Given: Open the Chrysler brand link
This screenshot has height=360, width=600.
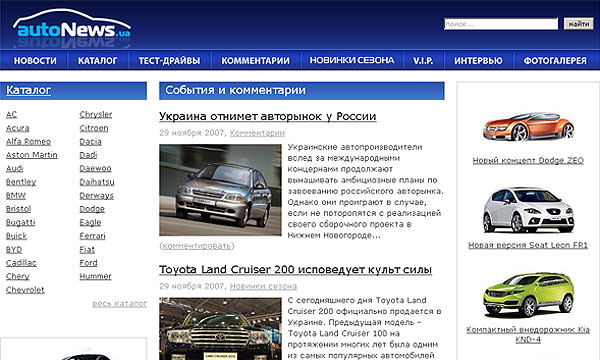Looking at the screenshot, I should tap(96, 114).
